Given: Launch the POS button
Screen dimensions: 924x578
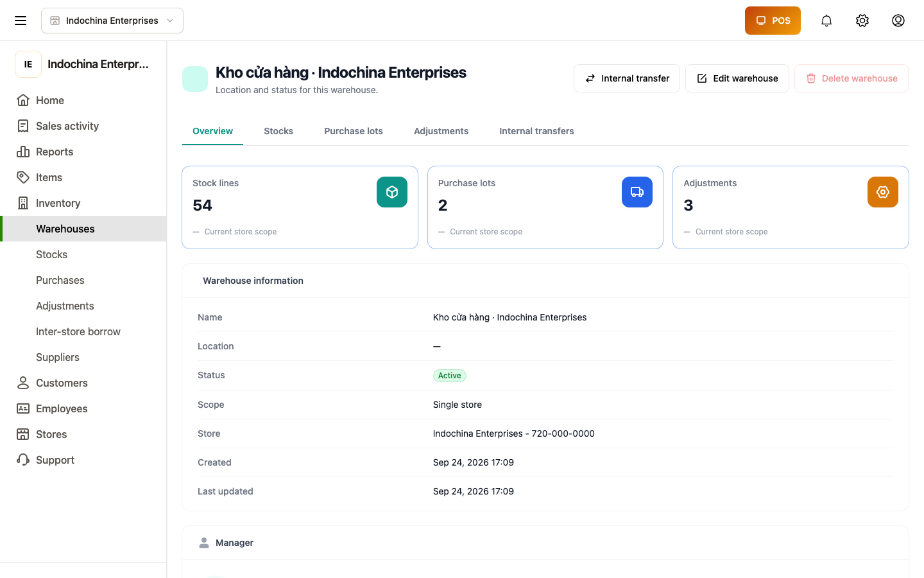Looking at the screenshot, I should click(773, 21).
